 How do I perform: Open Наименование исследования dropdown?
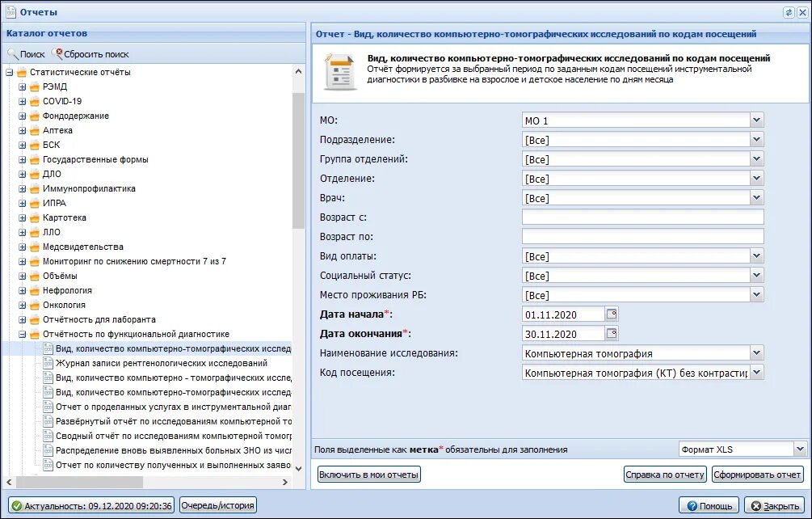[x=756, y=353]
